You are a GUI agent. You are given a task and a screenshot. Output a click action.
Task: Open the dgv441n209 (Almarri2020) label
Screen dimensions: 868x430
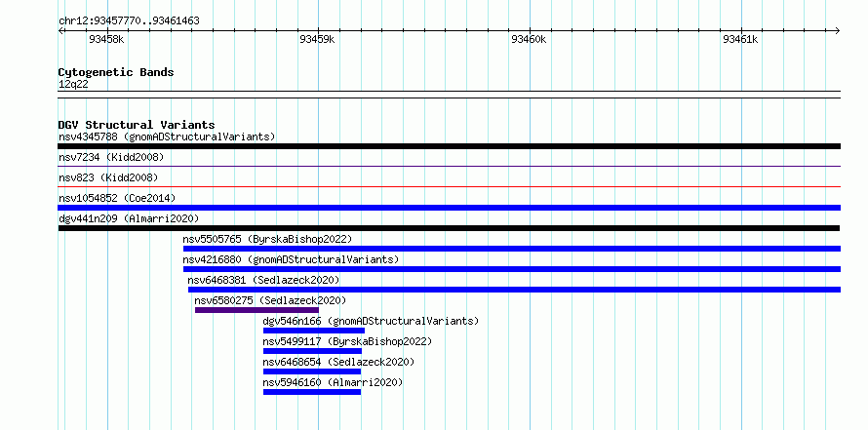129,218
